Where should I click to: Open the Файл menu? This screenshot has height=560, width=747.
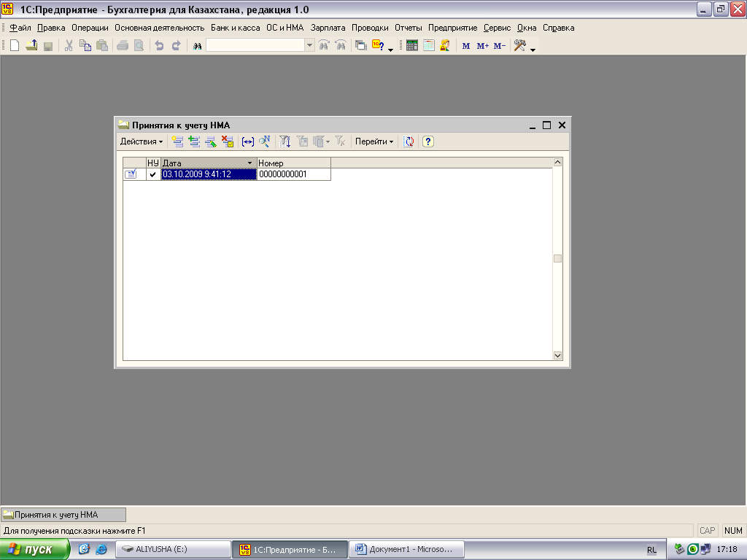pyautogui.click(x=20, y=28)
